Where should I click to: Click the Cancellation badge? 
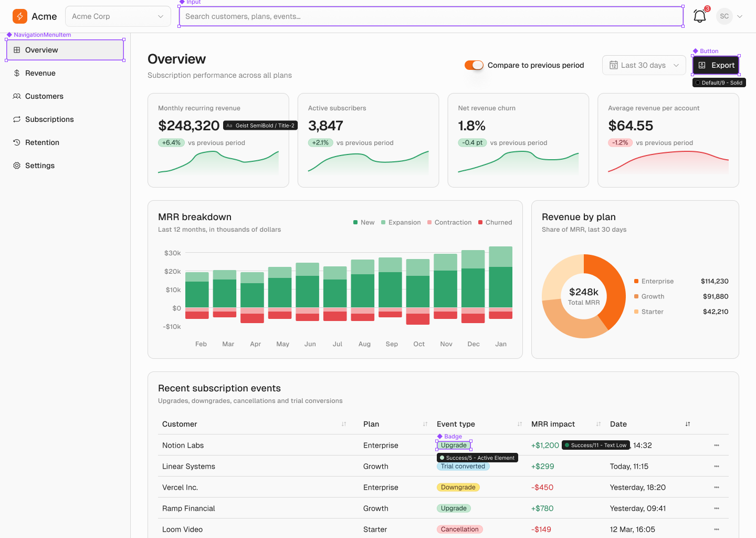click(460, 530)
